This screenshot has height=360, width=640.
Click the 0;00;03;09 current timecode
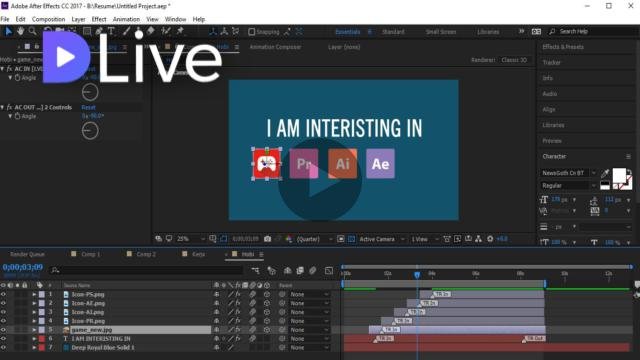23,267
